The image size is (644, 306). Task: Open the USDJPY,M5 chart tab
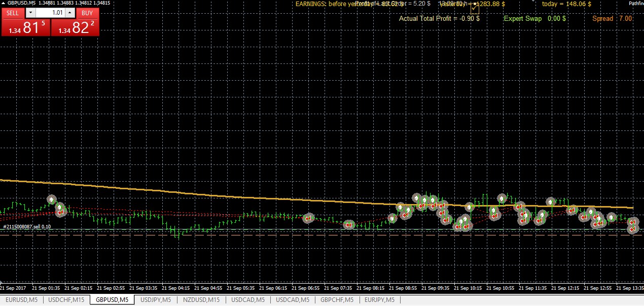[x=156, y=300]
